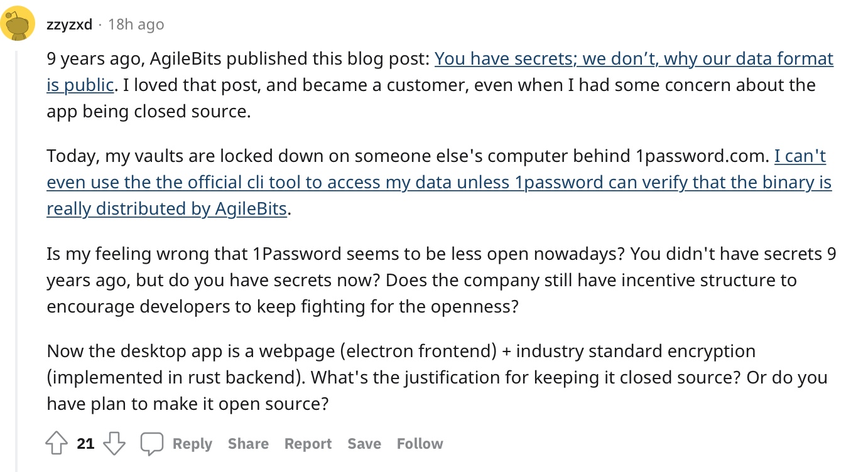Save the comment

pos(364,444)
